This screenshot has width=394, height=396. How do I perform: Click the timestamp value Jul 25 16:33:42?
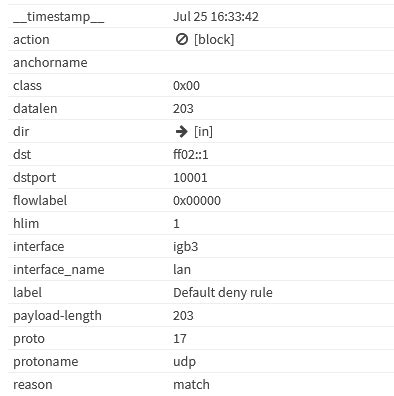coord(216,17)
